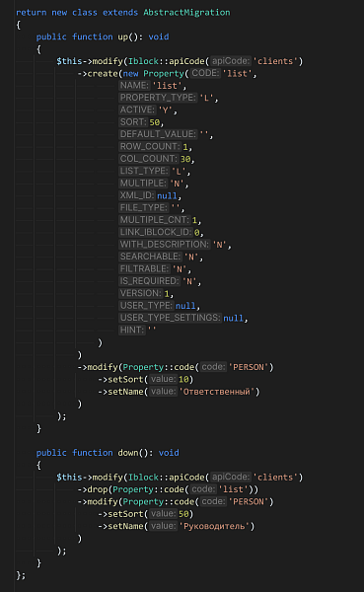Click the VERSION: parameter hint
The height and width of the screenshot is (592, 364).
140,293
